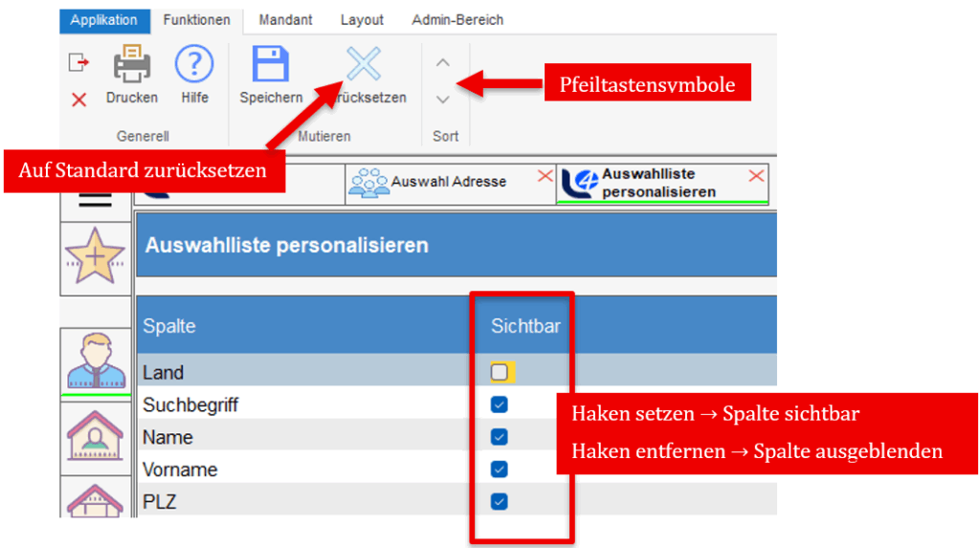The image size is (980, 548).
Task: Click the exit door icon in Generell
Action: 78,63
